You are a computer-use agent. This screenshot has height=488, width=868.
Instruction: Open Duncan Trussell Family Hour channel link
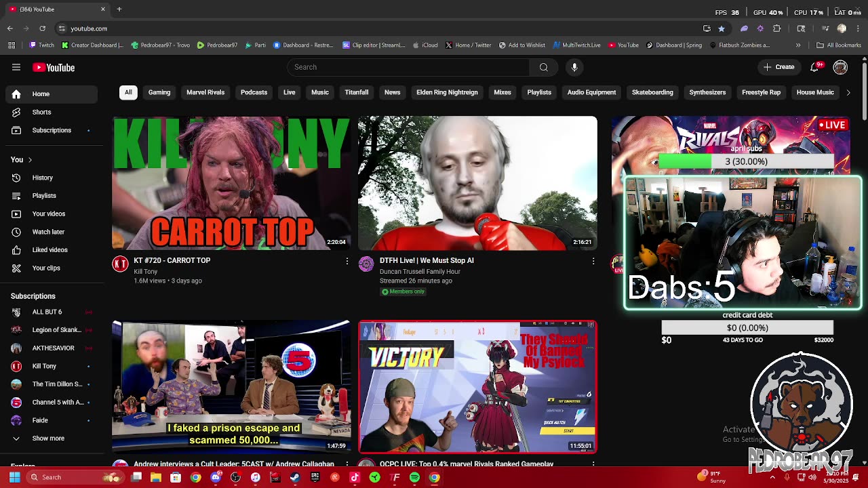[x=420, y=272]
